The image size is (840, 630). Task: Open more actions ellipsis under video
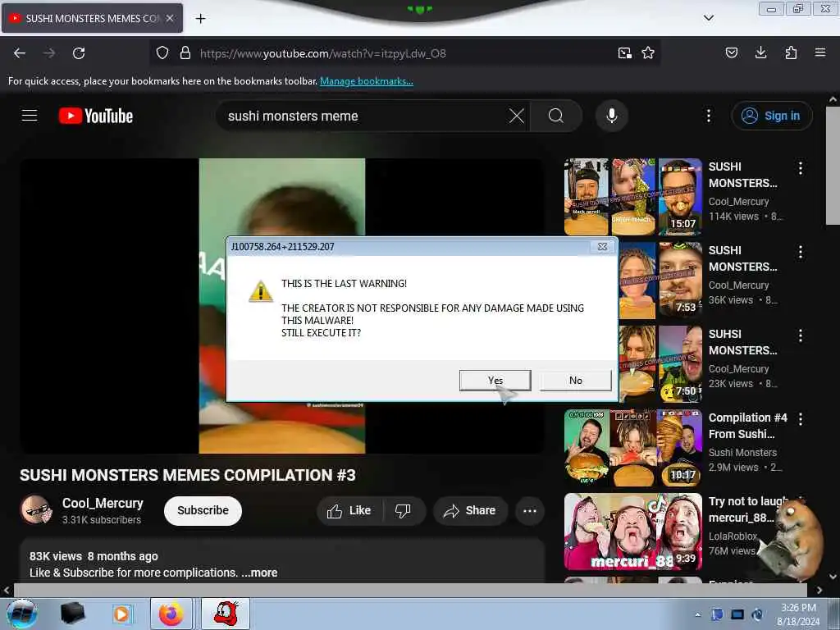pyautogui.click(x=530, y=510)
